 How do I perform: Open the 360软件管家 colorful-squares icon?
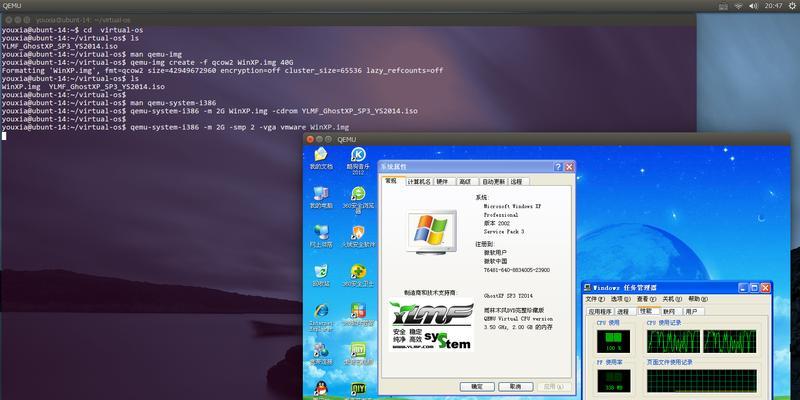pos(358,314)
